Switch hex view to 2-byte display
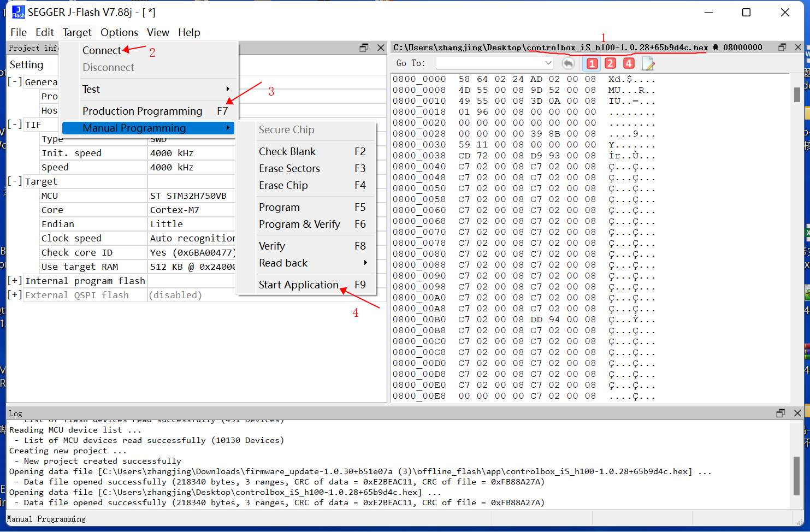Viewport: 810px width, 532px height. pos(611,63)
